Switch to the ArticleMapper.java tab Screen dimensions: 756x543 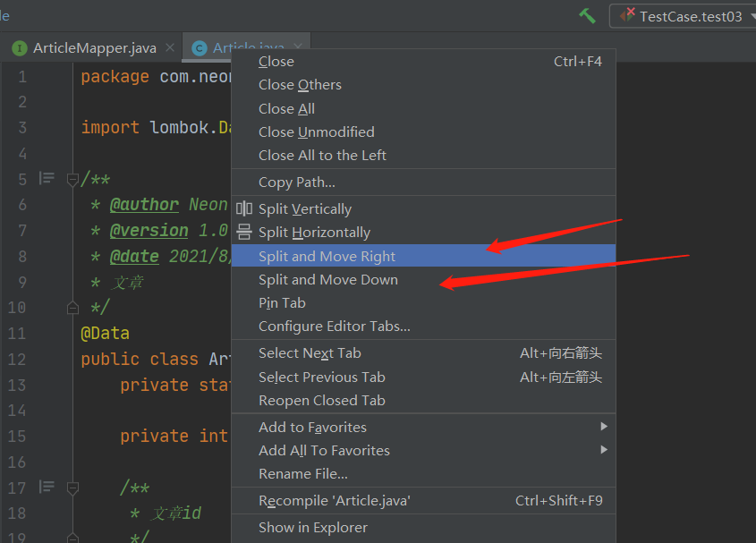coord(95,48)
